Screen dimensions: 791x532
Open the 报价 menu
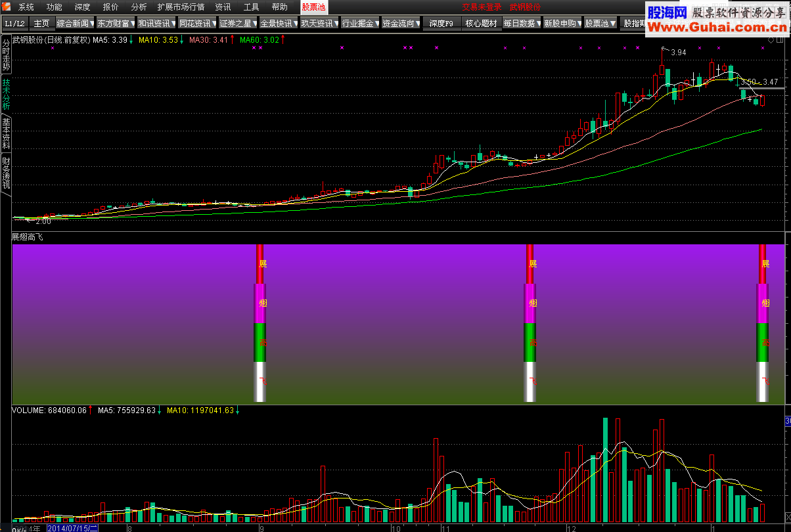coord(111,7)
